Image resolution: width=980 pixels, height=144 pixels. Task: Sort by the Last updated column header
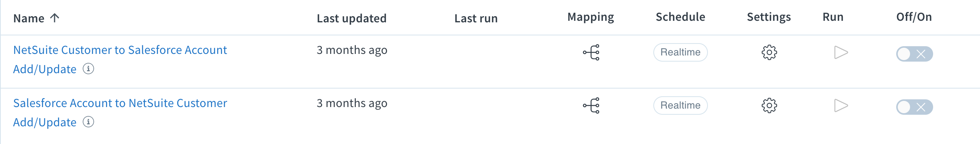352,18
